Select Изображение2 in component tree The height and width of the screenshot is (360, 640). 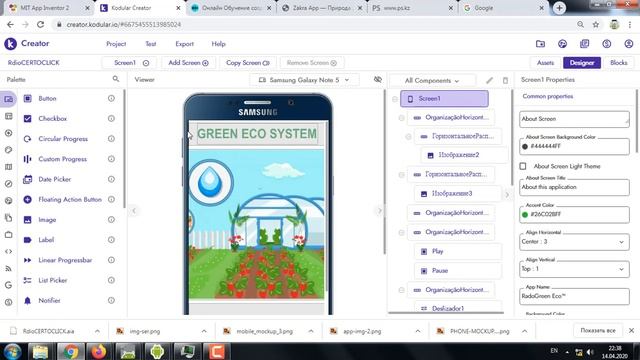[464, 155]
